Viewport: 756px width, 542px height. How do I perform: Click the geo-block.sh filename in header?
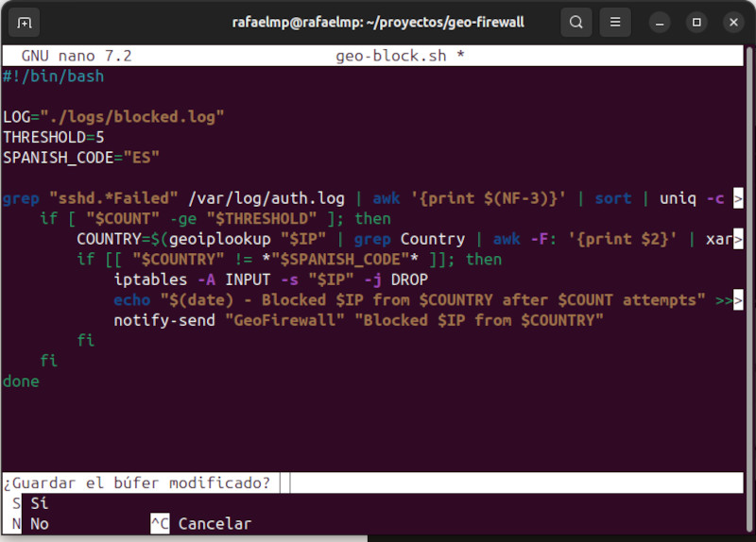(x=391, y=56)
